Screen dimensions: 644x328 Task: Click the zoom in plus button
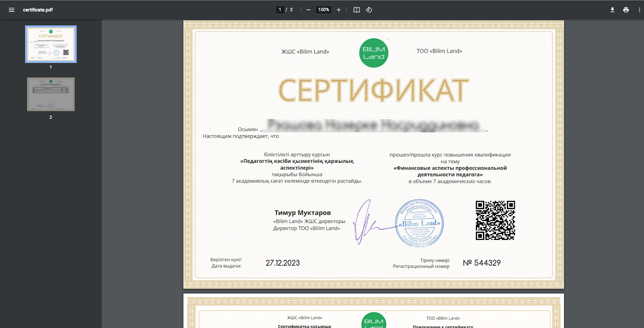pyautogui.click(x=339, y=10)
